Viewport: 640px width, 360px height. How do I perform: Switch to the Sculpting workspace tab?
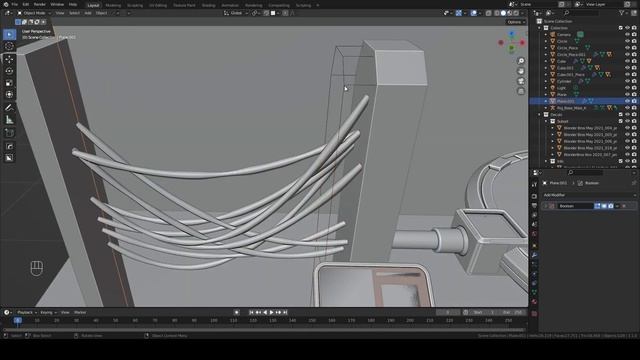click(x=135, y=5)
